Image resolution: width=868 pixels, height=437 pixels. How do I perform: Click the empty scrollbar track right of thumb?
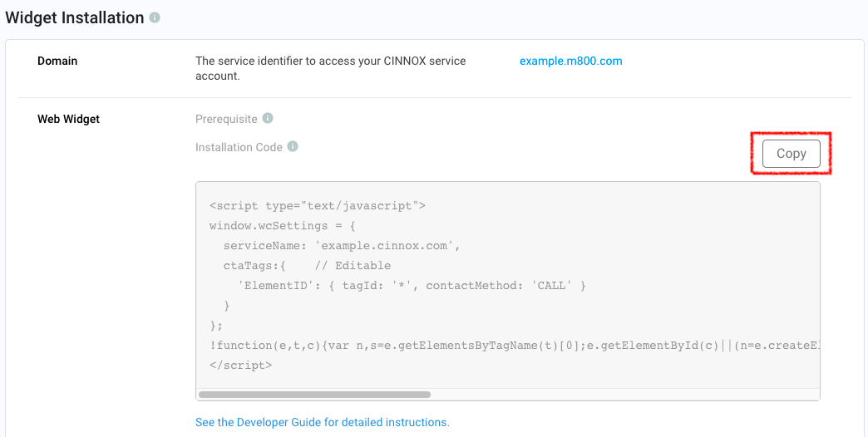pyautogui.click(x=624, y=395)
